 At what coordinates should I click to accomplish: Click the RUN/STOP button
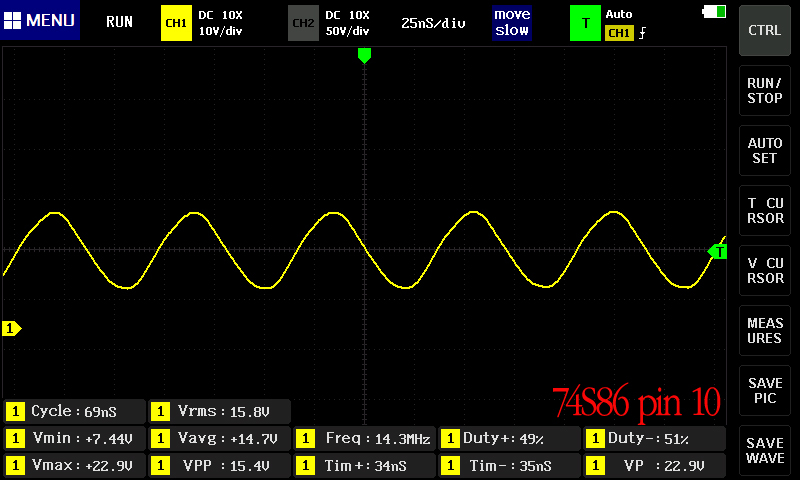click(x=765, y=91)
